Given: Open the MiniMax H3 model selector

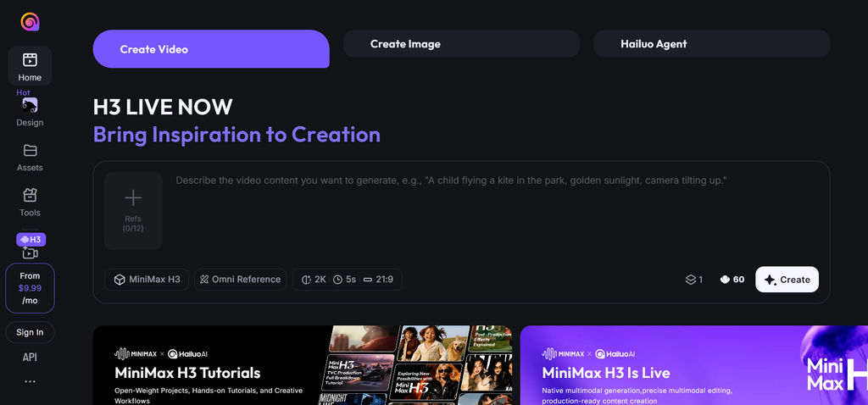Looking at the screenshot, I should pyautogui.click(x=147, y=280).
